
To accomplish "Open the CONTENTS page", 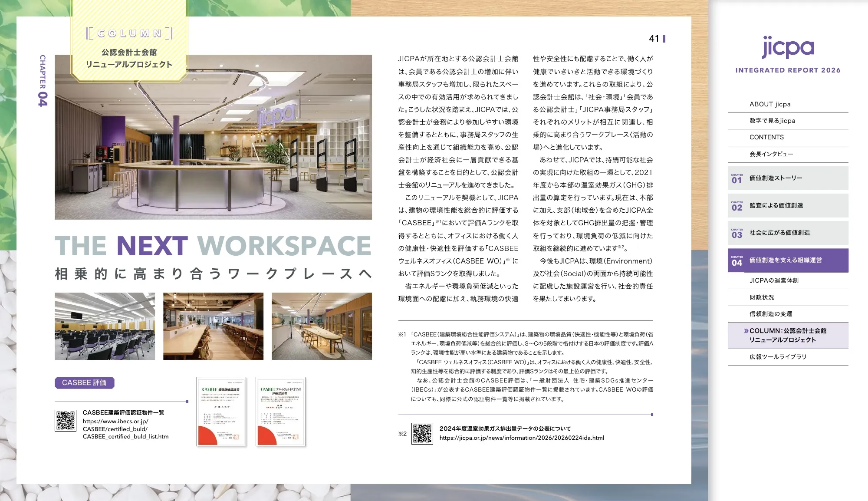I will [x=788, y=137].
